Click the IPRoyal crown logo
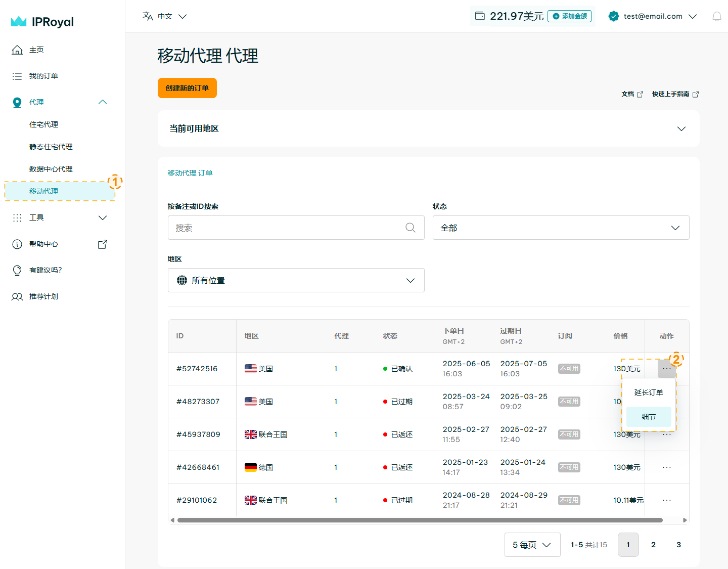728x569 pixels. click(19, 21)
